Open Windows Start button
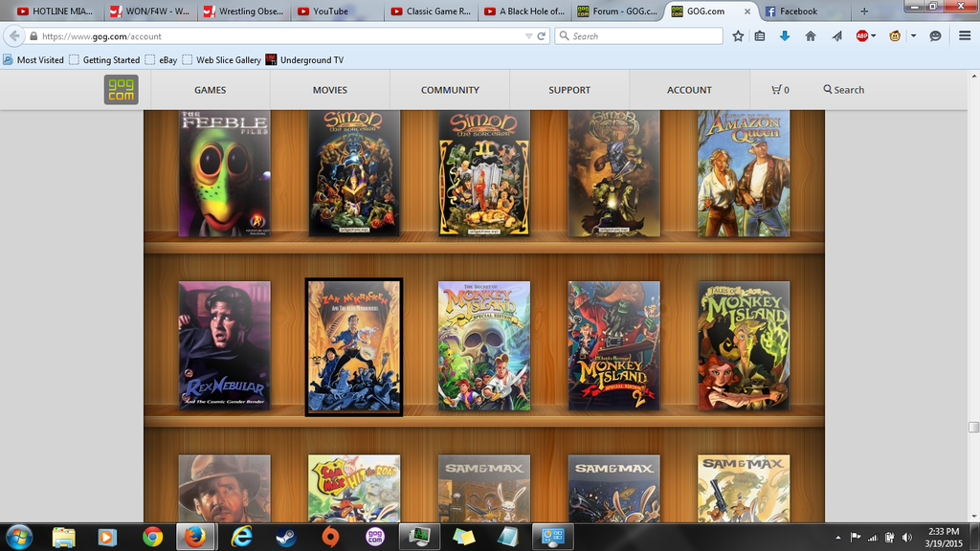Viewport: 980px width, 551px height. 19,538
